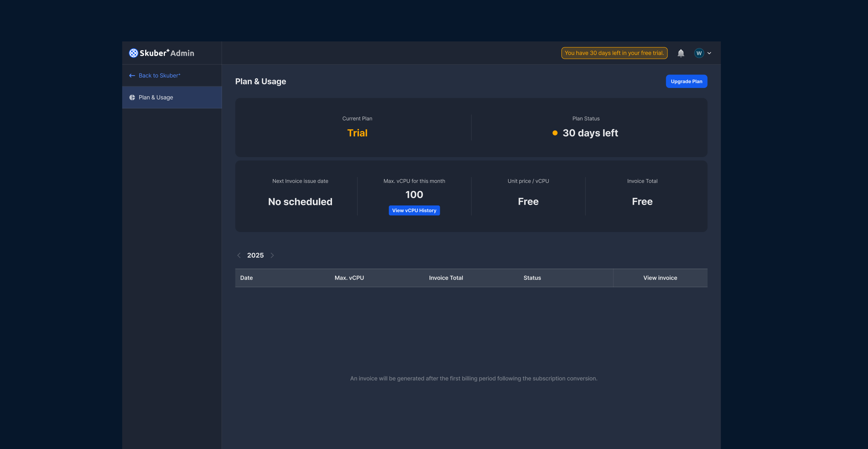Open View vCPU History
868x449 pixels.
414,210
